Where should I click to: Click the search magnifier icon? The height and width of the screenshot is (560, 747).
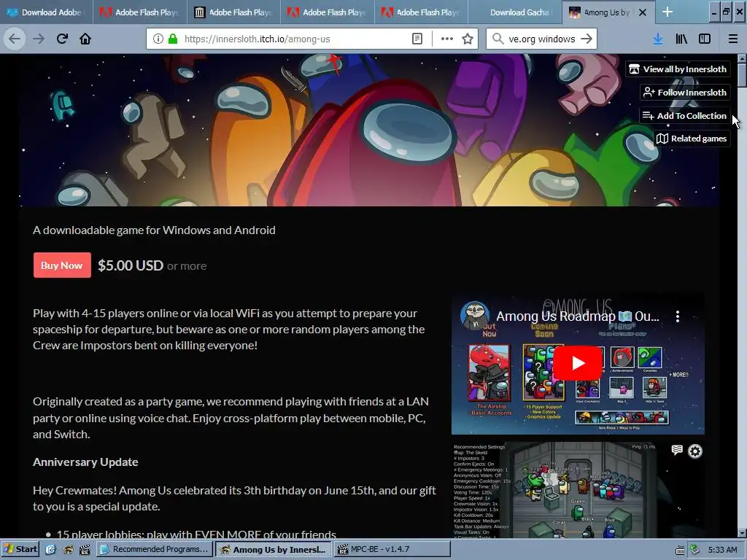click(x=498, y=39)
